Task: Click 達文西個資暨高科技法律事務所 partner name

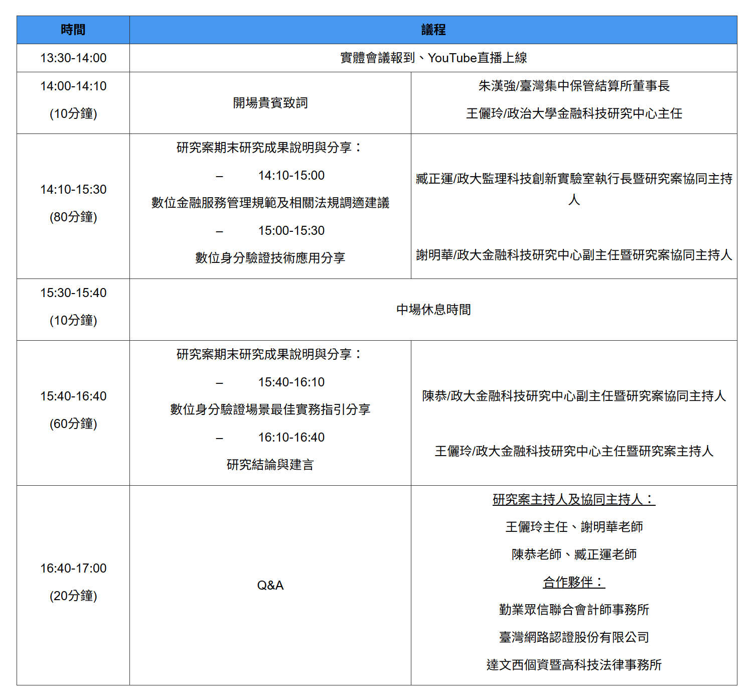Action: pos(574,665)
